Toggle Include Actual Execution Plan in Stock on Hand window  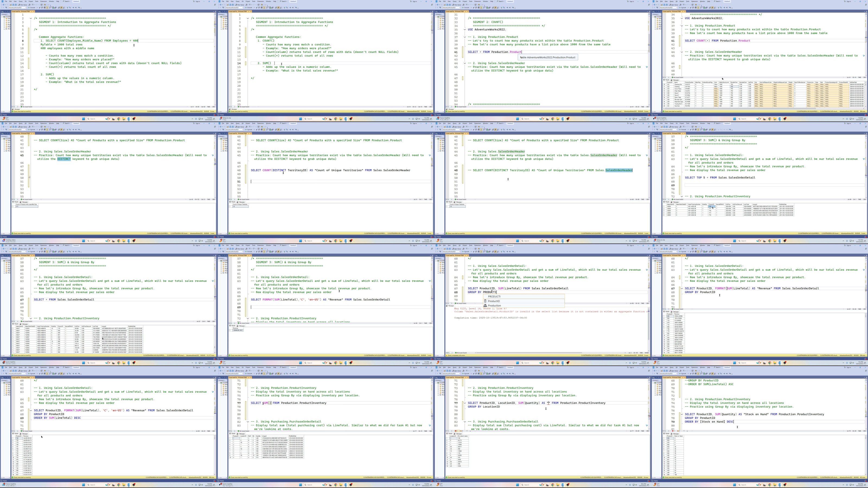(701, 374)
